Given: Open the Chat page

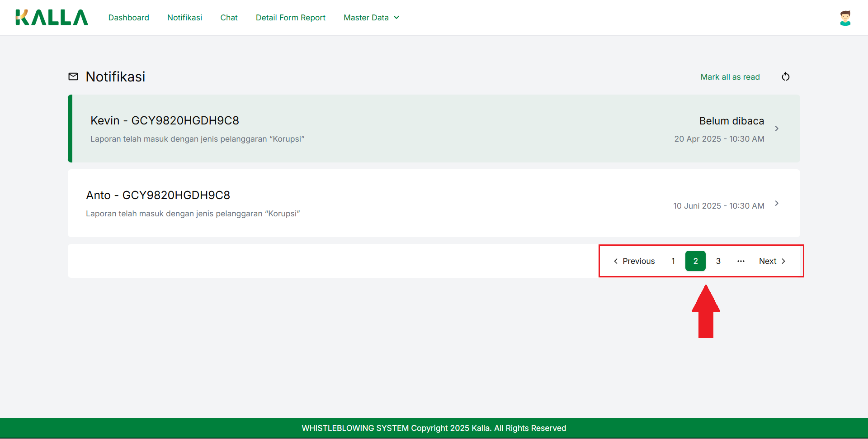Looking at the screenshot, I should [229, 18].
